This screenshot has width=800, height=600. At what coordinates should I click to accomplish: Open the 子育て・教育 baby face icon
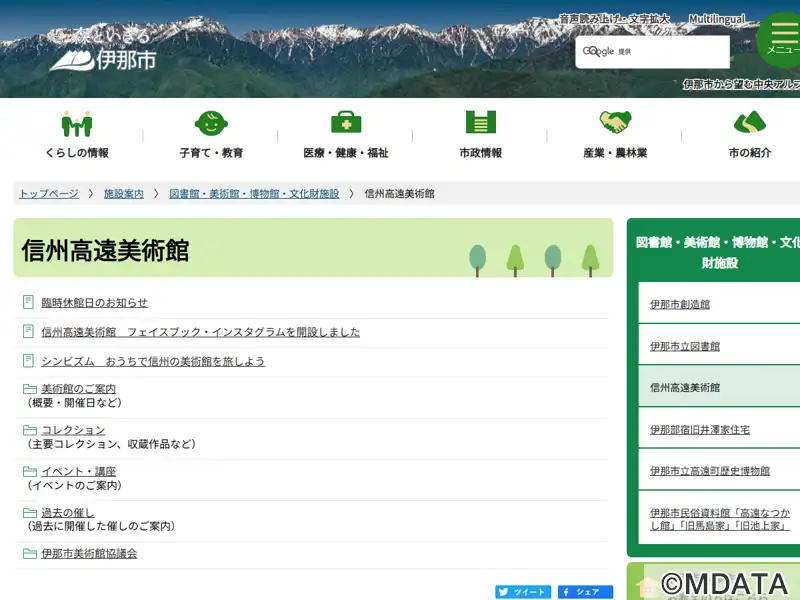pos(211,123)
